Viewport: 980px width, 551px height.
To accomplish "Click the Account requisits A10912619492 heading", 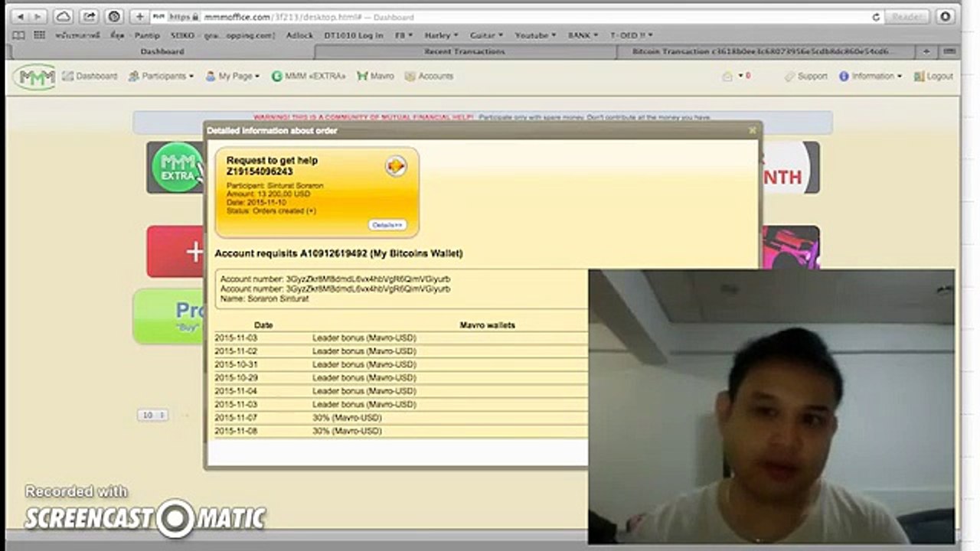I will coord(338,253).
